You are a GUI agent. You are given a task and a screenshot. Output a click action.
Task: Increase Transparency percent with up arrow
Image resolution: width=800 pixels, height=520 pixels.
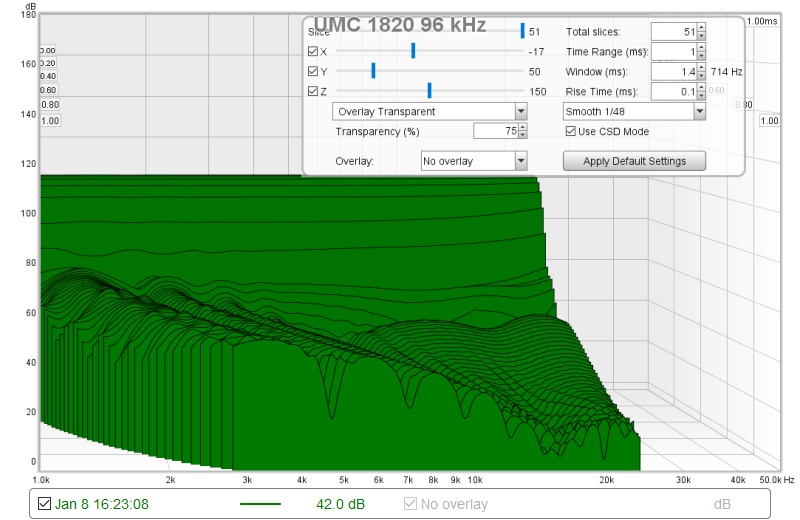click(x=523, y=127)
